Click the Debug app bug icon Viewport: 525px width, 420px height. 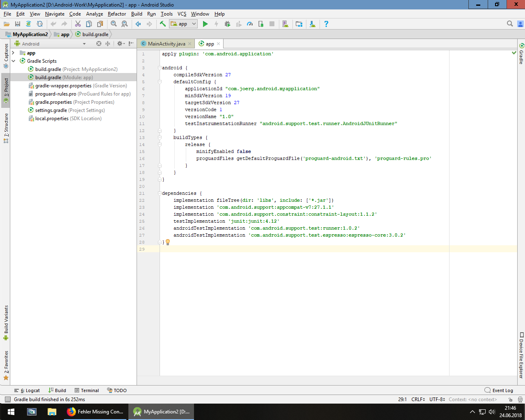[x=228, y=24]
